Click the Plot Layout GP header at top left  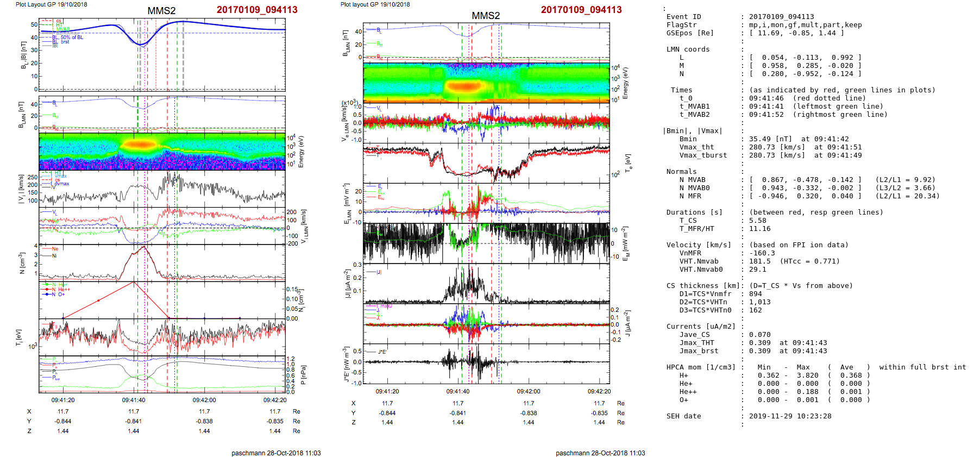(x=51, y=4)
